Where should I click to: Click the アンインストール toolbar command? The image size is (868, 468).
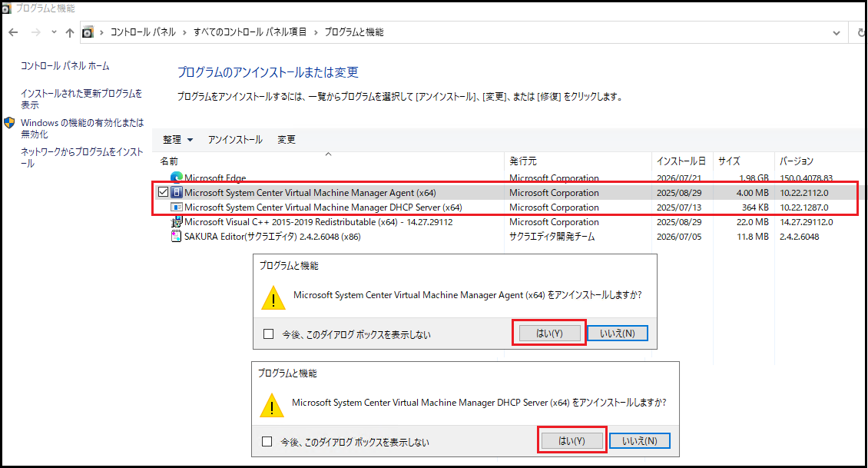235,140
